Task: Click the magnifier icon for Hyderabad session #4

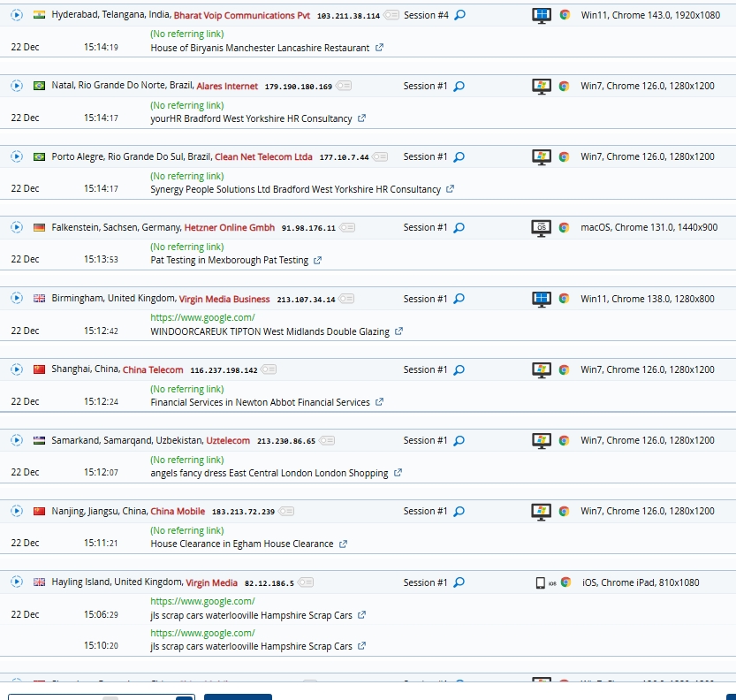Action: click(x=459, y=15)
